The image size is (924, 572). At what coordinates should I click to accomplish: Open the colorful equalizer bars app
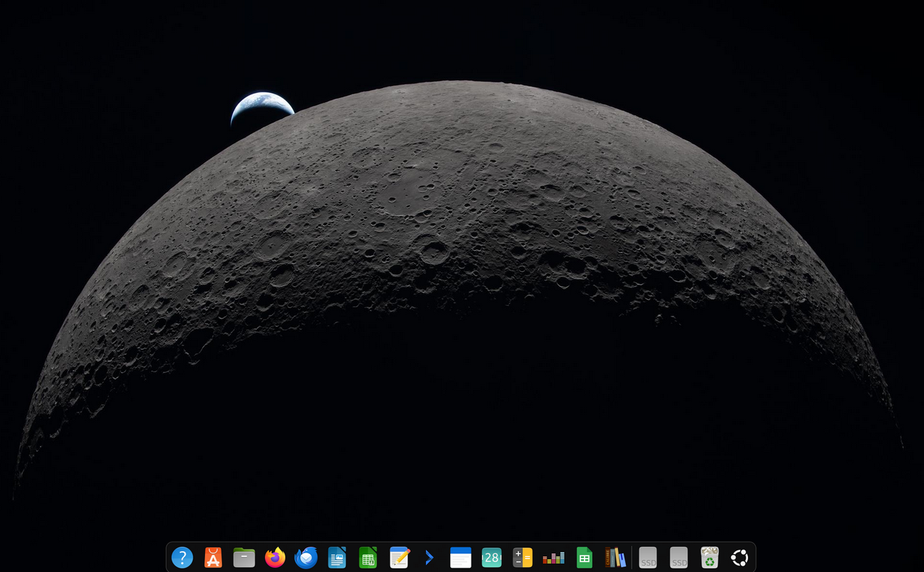[x=554, y=558]
